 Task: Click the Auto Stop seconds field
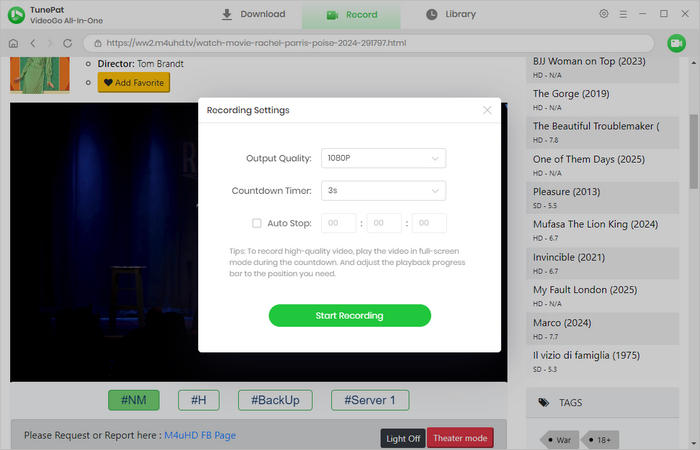pos(429,223)
